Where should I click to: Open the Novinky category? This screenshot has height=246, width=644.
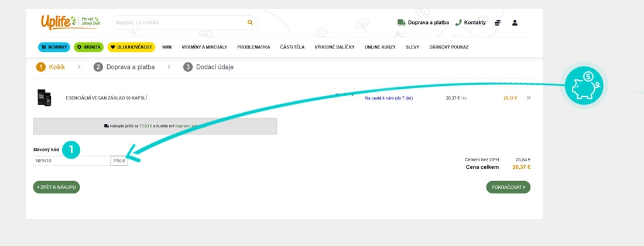click(54, 47)
